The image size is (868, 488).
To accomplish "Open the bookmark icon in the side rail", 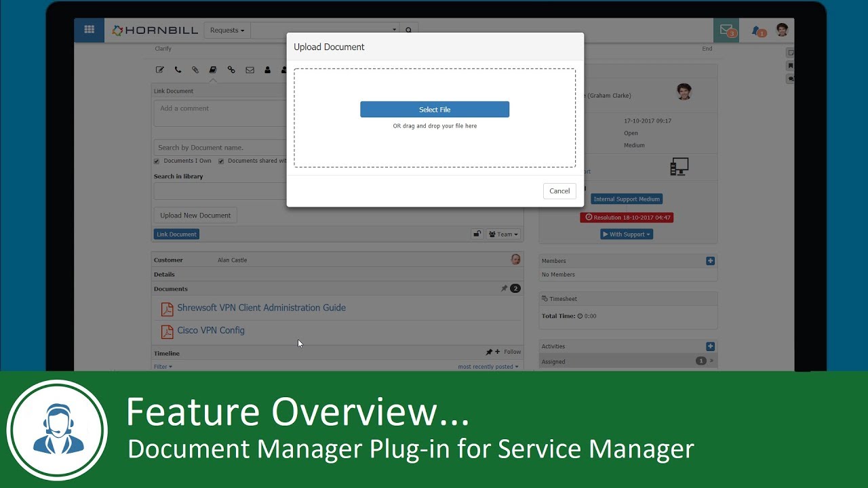I will coord(790,66).
